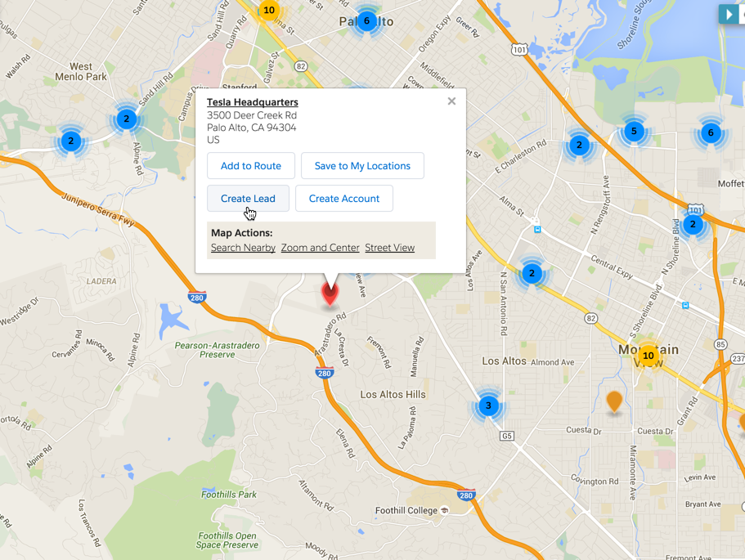Image resolution: width=745 pixels, height=560 pixels.
Task: Click the Pearson-Arastradero Preserve label
Action: 218,350
